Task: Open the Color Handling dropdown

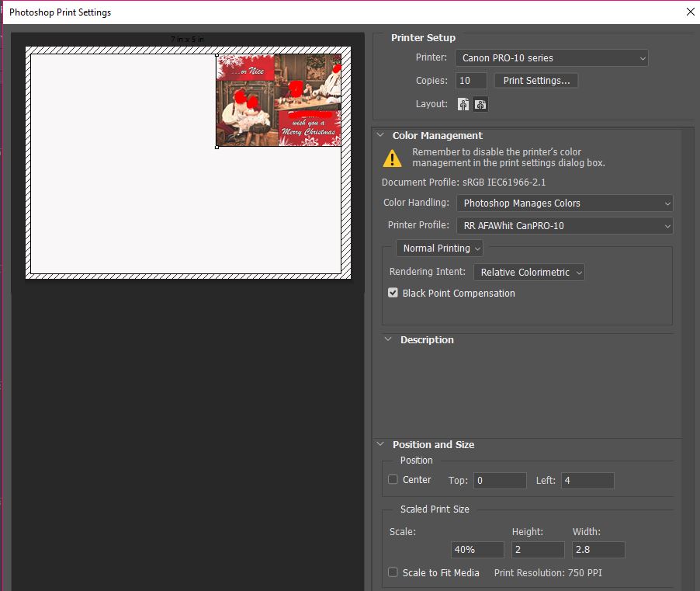Action: [x=564, y=203]
